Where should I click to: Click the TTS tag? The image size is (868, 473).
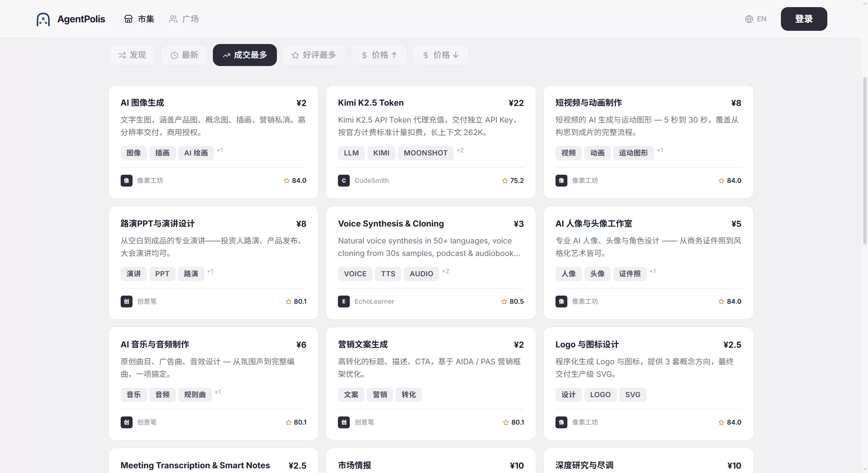388,274
